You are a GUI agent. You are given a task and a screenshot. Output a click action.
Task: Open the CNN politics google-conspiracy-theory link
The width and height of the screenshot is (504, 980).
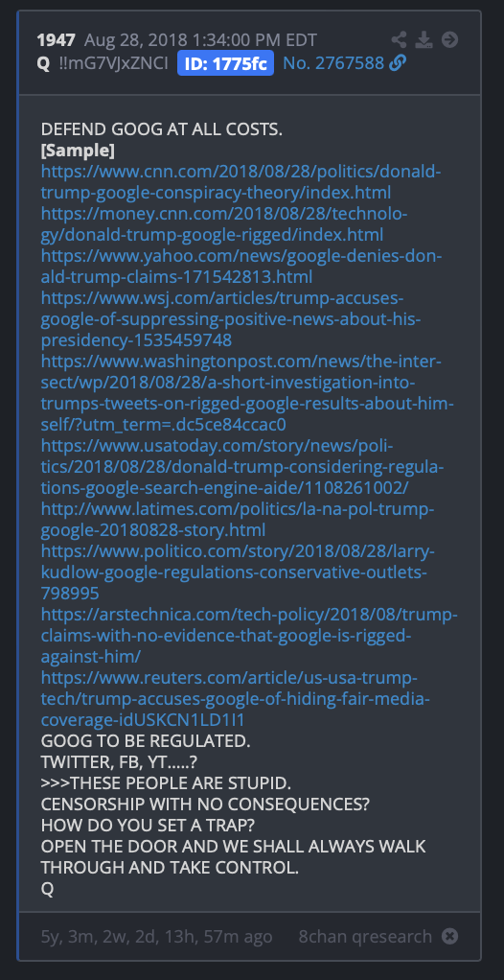pyautogui.click(x=241, y=182)
